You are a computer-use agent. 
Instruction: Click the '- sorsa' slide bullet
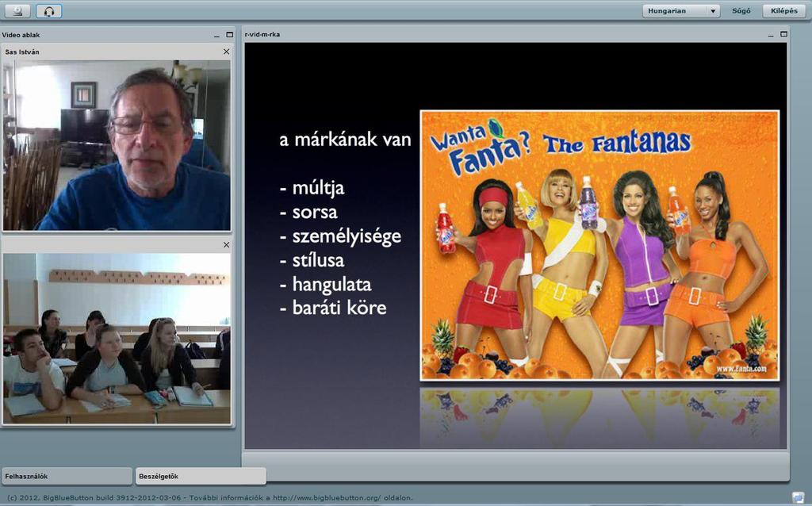tap(308, 212)
